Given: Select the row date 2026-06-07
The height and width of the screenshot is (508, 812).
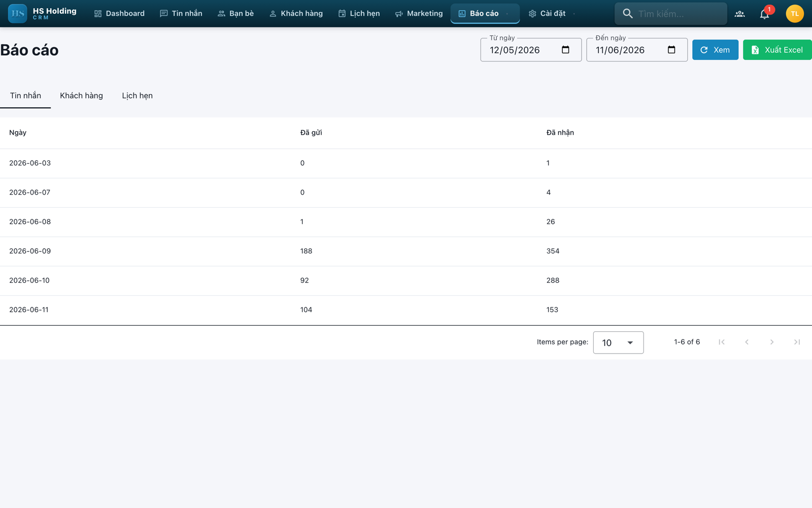Looking at the screenshot, I should pyautogui.click(x=30, y=193).
